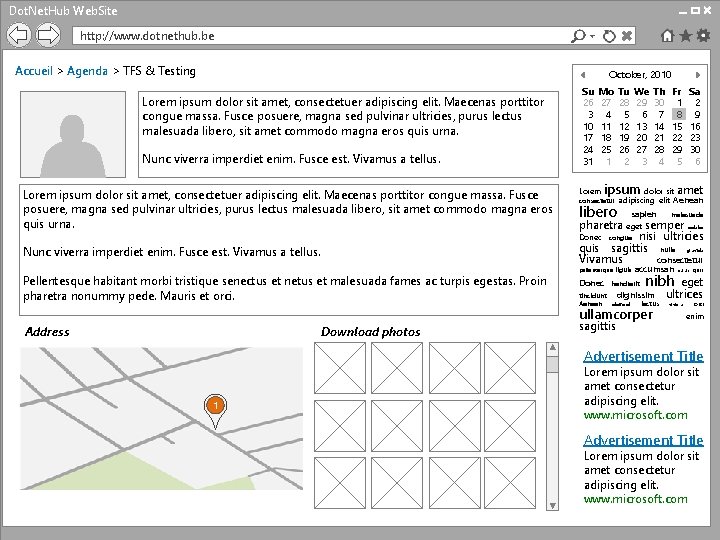This screenshot has width=720, height=540.
Task: Click the 'ullamcorper' tag in tag cloud
Action: 616,315
